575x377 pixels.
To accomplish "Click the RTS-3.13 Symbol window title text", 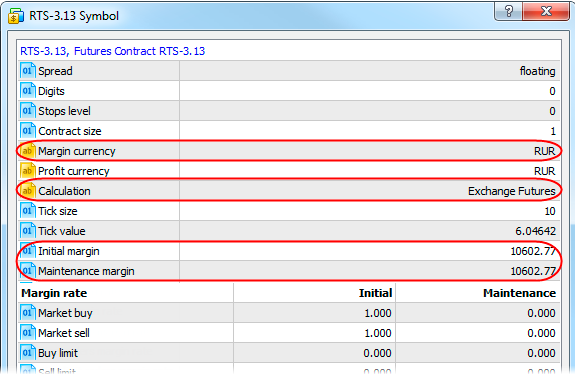I will [x=74, y=16].
